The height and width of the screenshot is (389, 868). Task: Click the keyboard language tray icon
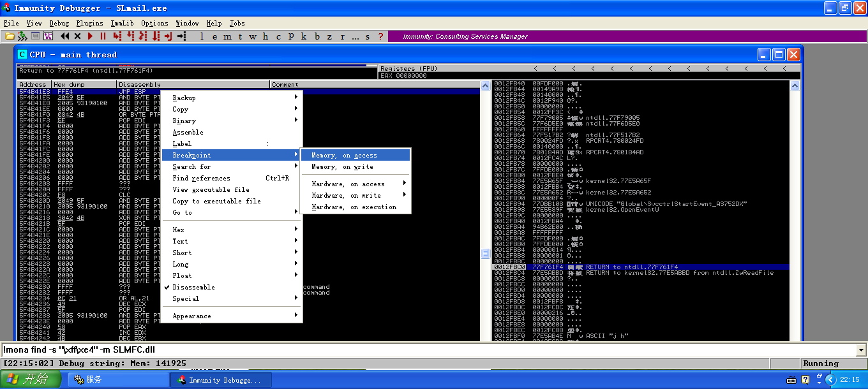[791, 379]
